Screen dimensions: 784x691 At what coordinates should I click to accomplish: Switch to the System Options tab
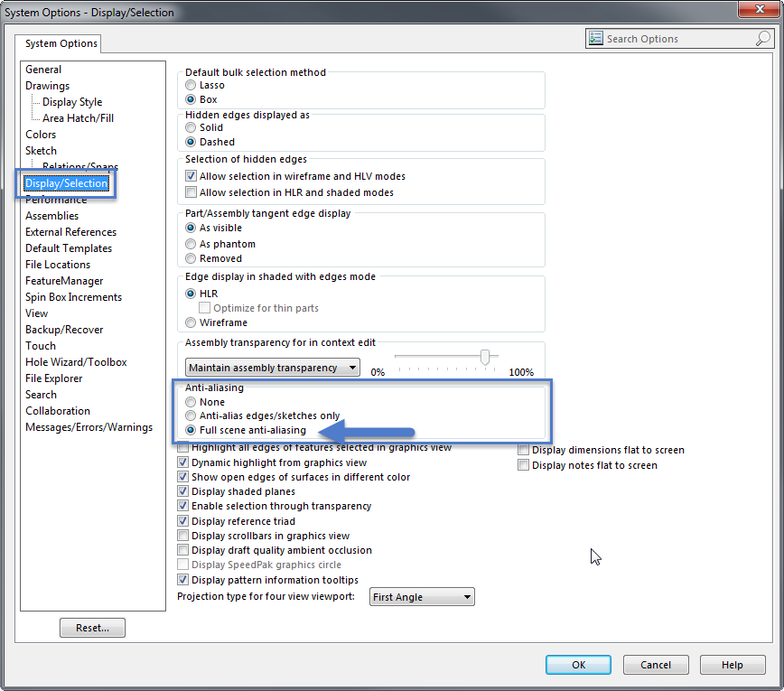[x=59, y=42]
